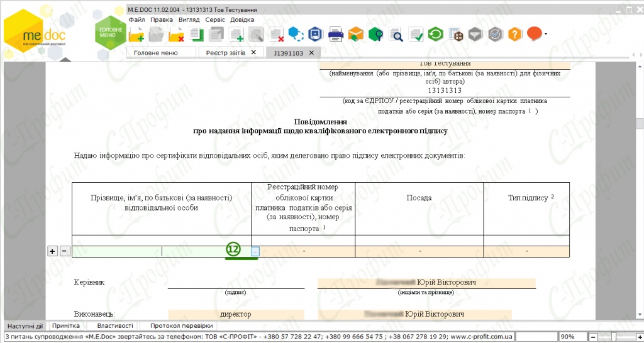
Task: Click the add row icon with green plus
Action: (x=236, y=35)
